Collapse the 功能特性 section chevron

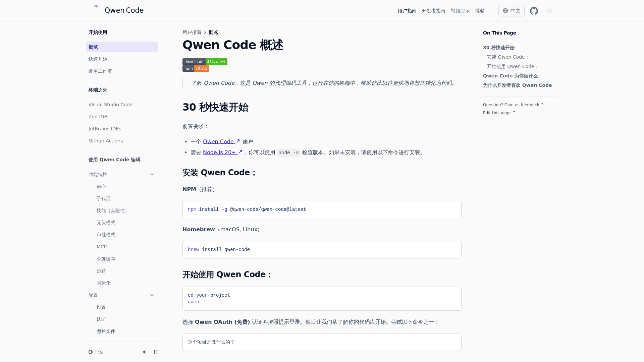click(x=152, y=174)
